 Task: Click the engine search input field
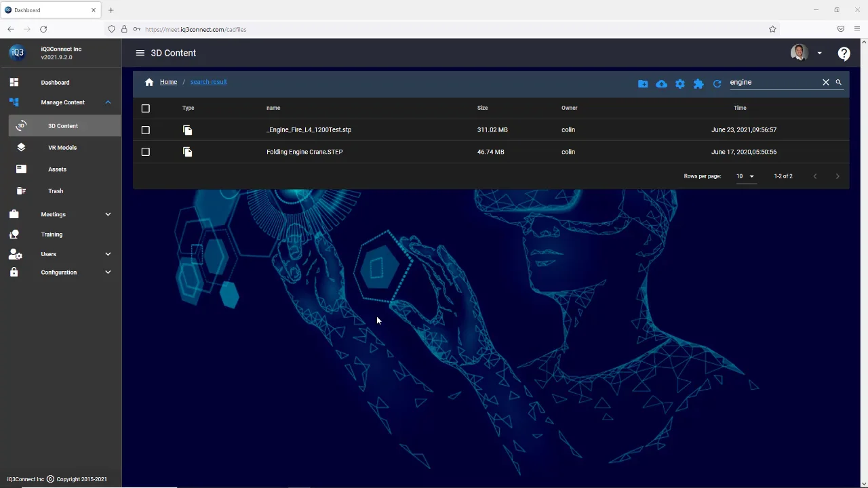(x=773, y=82)
